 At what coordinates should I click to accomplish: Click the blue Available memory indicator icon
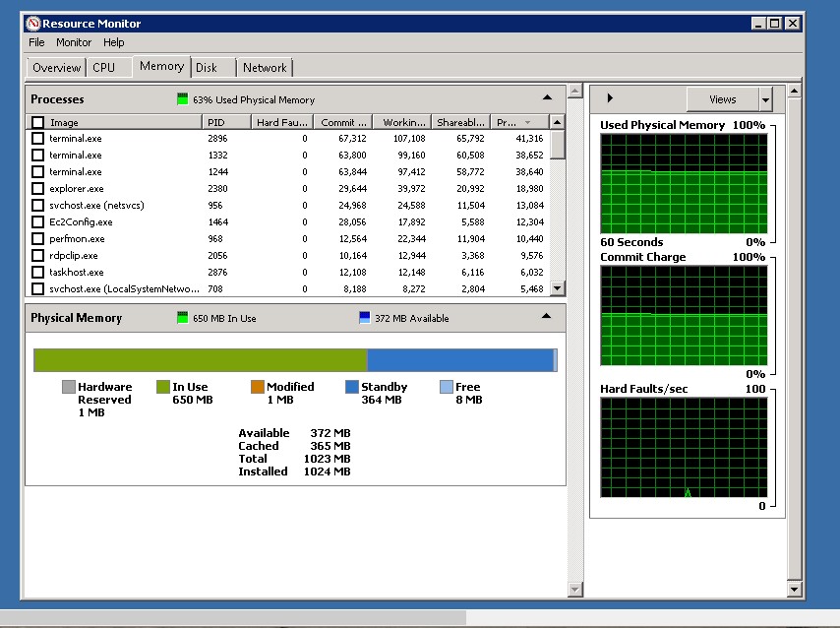coord(365,318)
